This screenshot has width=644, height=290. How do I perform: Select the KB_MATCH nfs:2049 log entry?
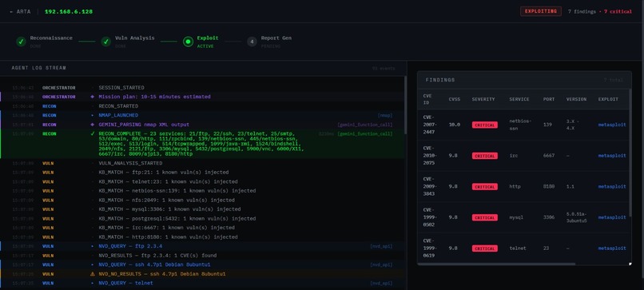pyautogui.click(x=202, y=200)
